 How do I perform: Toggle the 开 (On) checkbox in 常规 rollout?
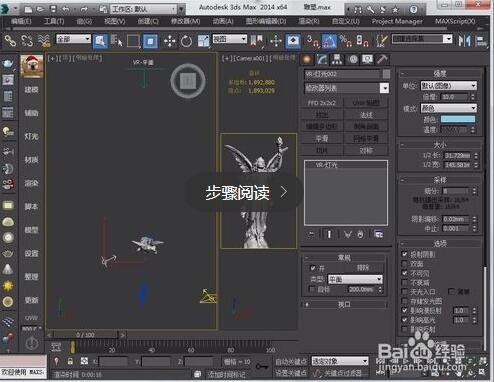pos(312,268)
